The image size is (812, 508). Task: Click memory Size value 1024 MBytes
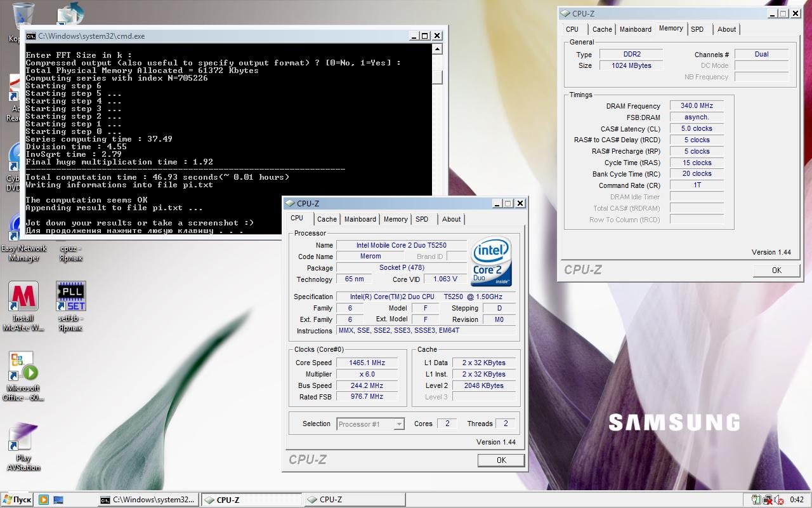point(631,66)
